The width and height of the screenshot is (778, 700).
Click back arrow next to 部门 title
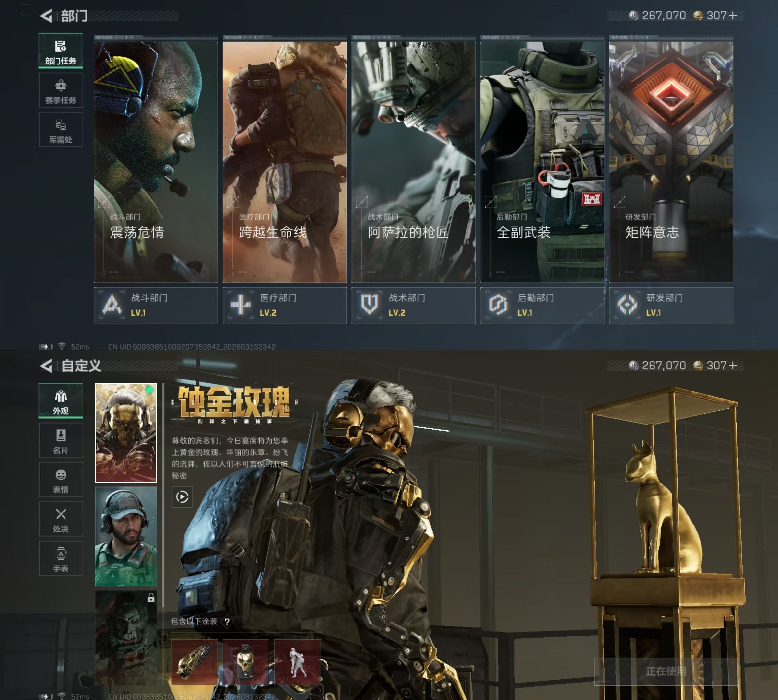pyautogui.click(x=46, y=16)
